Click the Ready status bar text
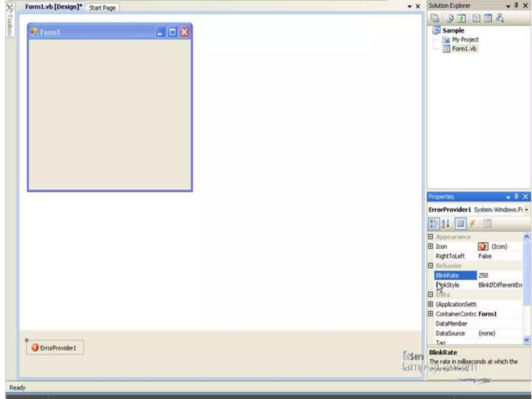 [x=17, y=388]
